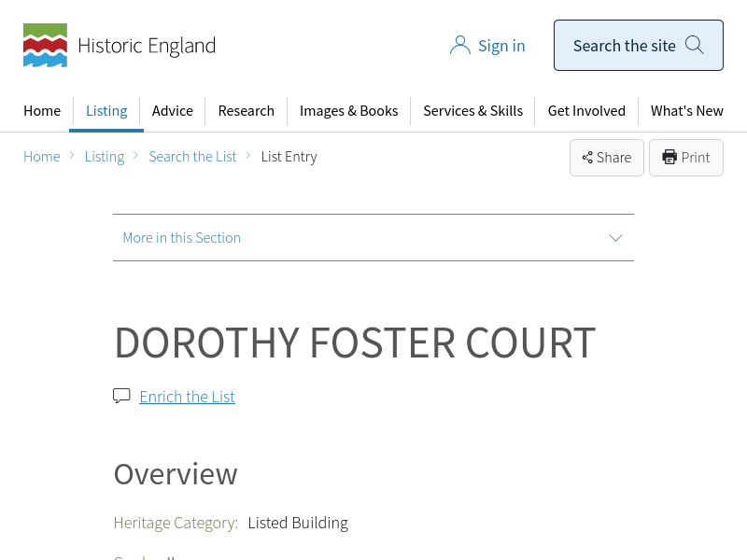
Task: Click the speech bubble comment icon
Action: click(121, 396)
